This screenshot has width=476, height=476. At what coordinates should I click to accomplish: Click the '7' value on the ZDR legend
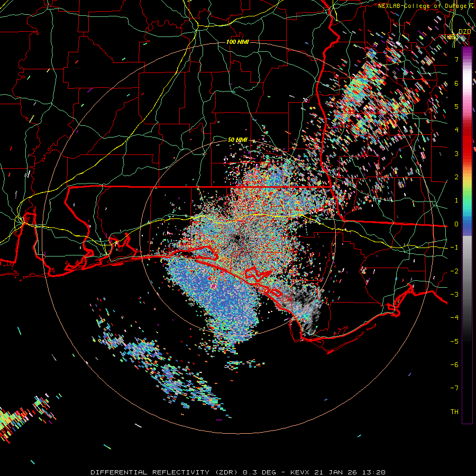point(456,59)
